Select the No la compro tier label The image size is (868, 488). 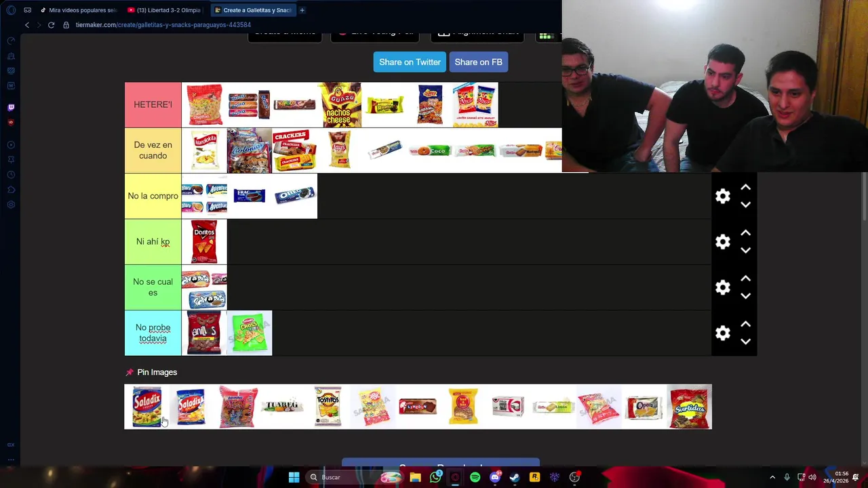(153, 196)
